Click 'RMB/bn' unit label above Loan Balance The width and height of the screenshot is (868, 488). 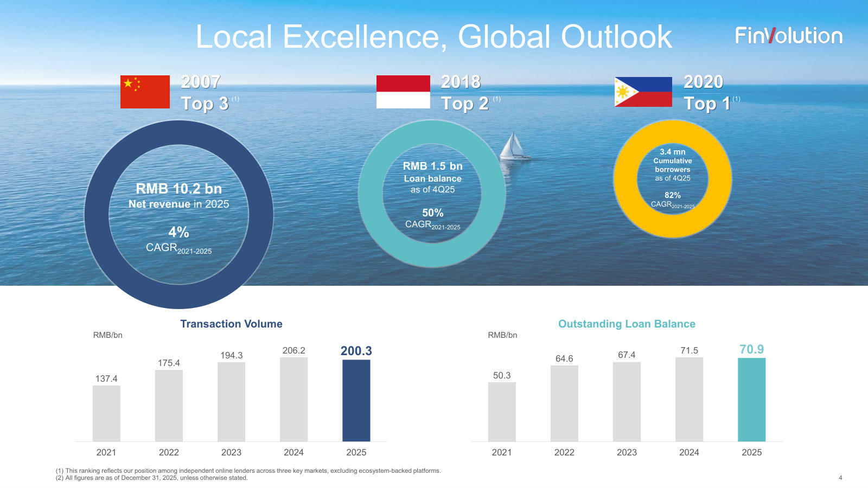point(502,335)
